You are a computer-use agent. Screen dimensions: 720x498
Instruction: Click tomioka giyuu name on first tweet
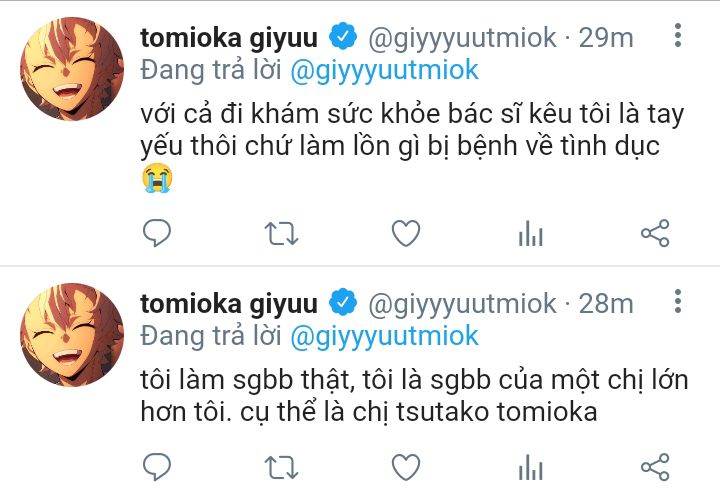point(229,38)
